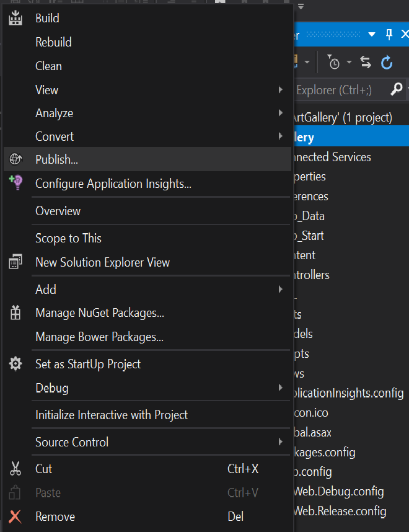Click the NuGet package gift icon
Image resolution: width=409 pixels, height=532 pixels.
[15, 313]
